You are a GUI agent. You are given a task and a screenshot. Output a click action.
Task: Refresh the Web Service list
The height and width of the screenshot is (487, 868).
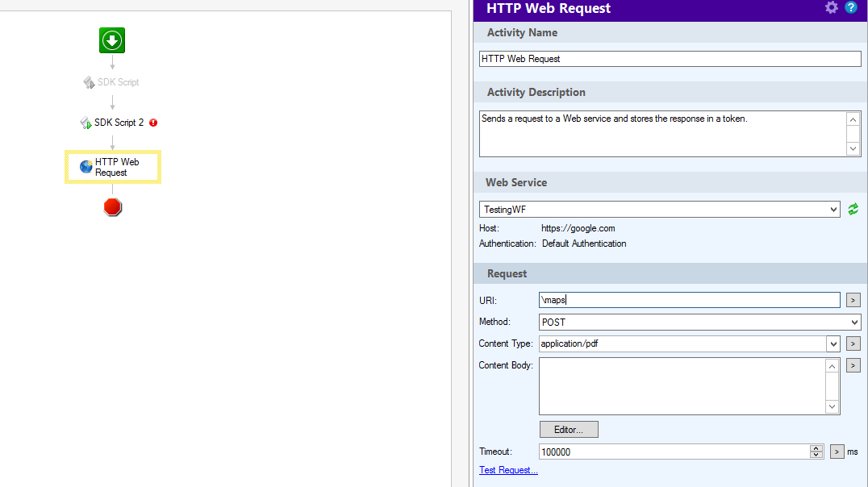pyautogui.click(x=853, y=210)
